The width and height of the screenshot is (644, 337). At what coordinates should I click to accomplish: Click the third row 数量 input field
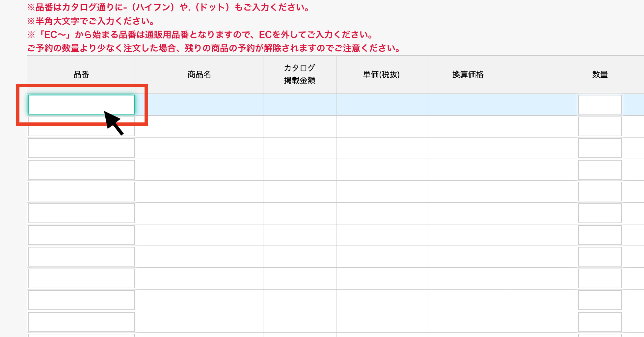[x=600, y=148]
